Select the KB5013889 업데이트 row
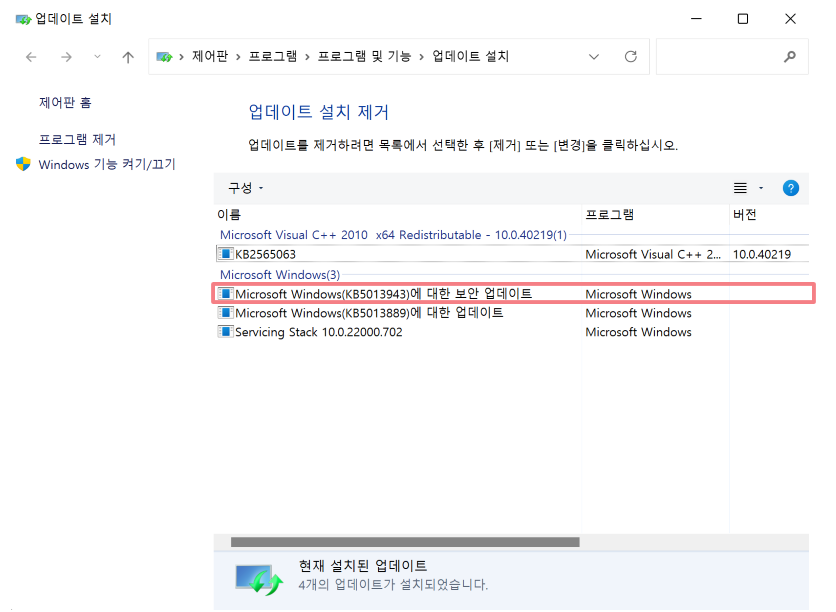836x612 pixels. [x=512, y=313]
